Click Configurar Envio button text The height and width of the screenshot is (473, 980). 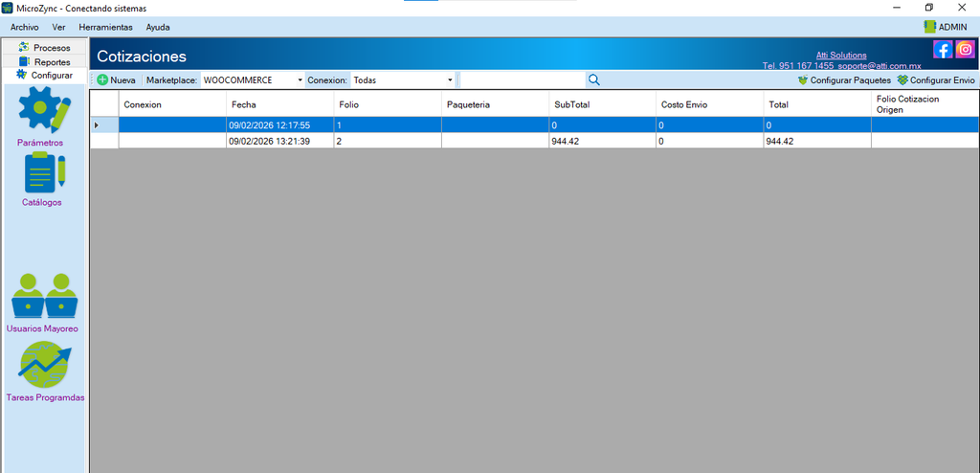point(942,80)
